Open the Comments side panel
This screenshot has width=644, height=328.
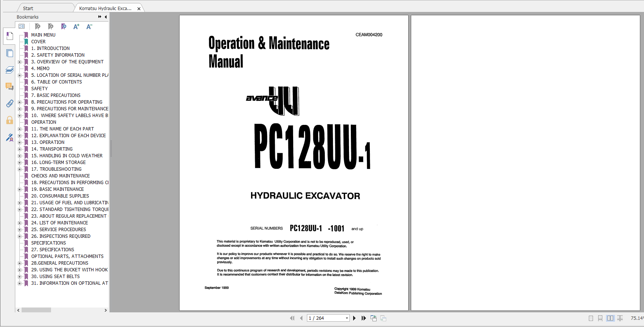(x=10, y=86)
